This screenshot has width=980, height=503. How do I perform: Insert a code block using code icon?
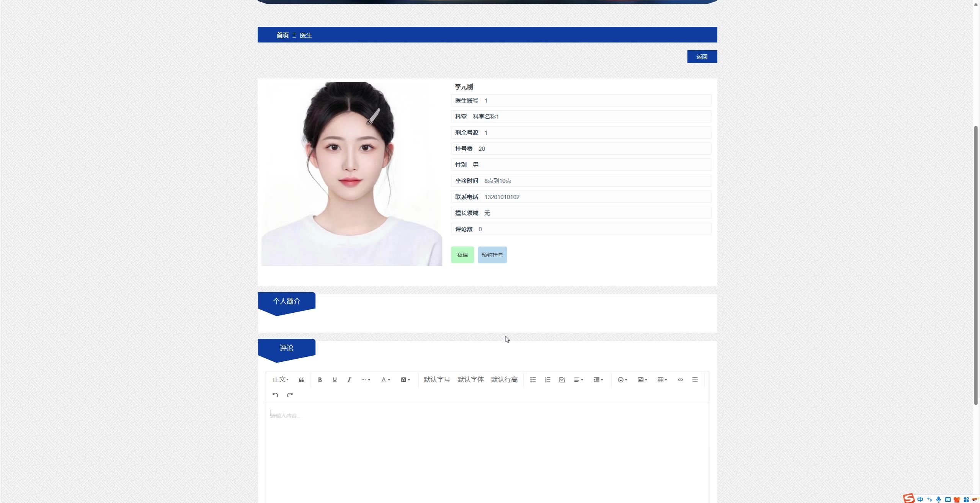[680, 380]
